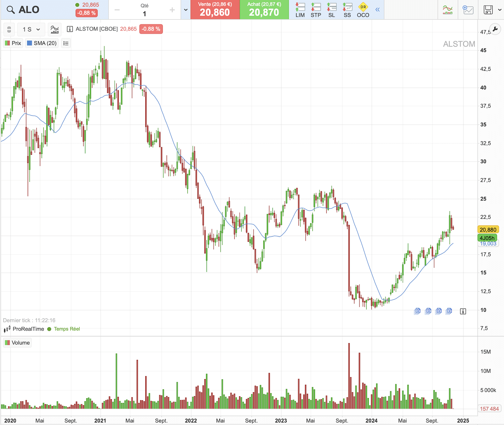Open the info marker near 10 level
The width and height of the screenshot is (504, 425).
pos(463,311)
